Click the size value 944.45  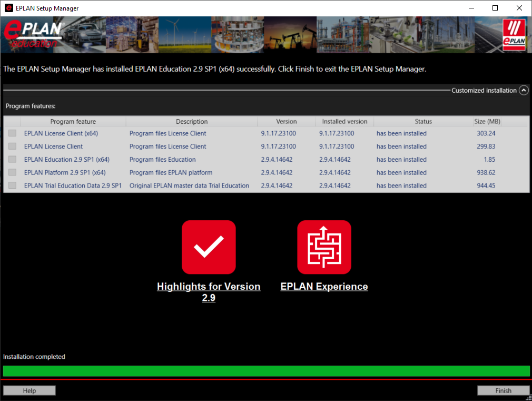point(486,185)
